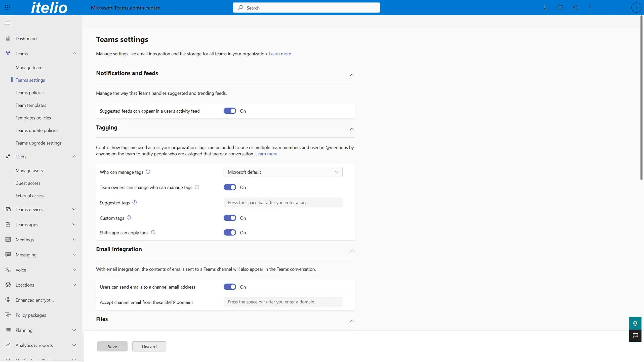Toggle Users can send emails to channel address

pyautogui.click(x=230, y=287)
